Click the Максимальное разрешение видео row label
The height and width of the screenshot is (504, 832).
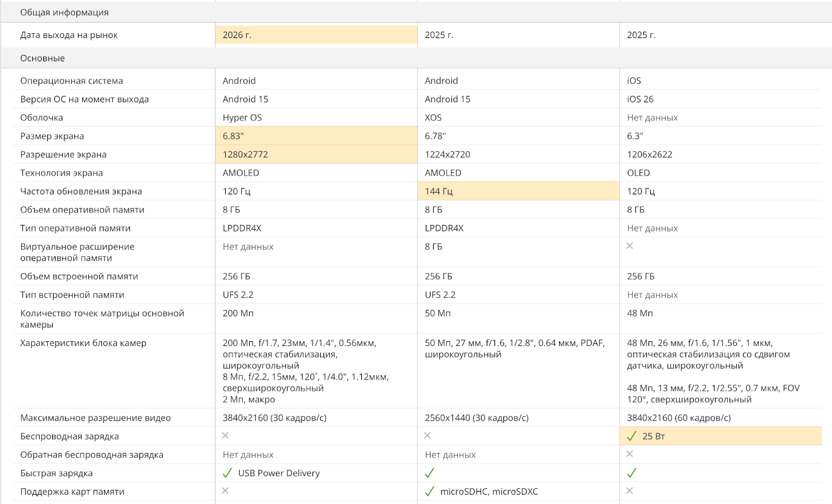[x=96, y=418]
